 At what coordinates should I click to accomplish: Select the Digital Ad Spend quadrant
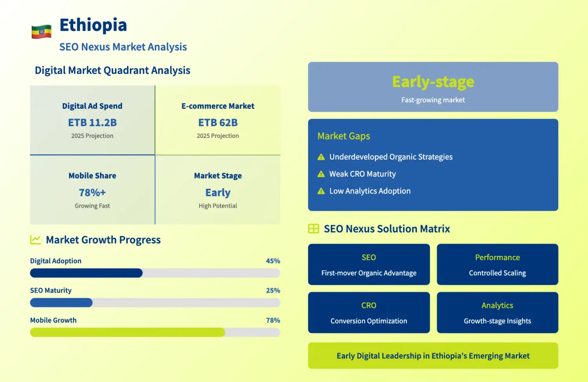pos(92,120)
